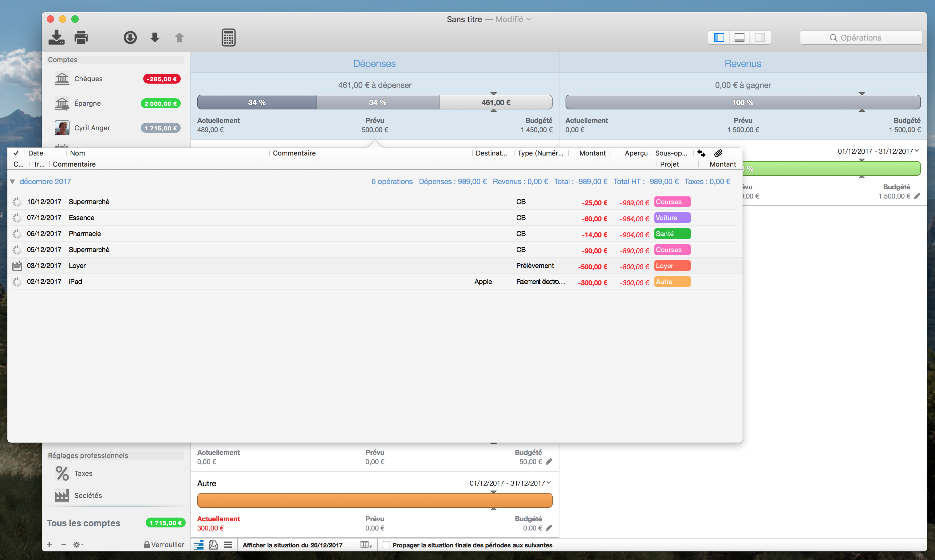Toggle the bottom panel view
The width and height of the screenshot is (935, 560).
[x=739, y=37]
